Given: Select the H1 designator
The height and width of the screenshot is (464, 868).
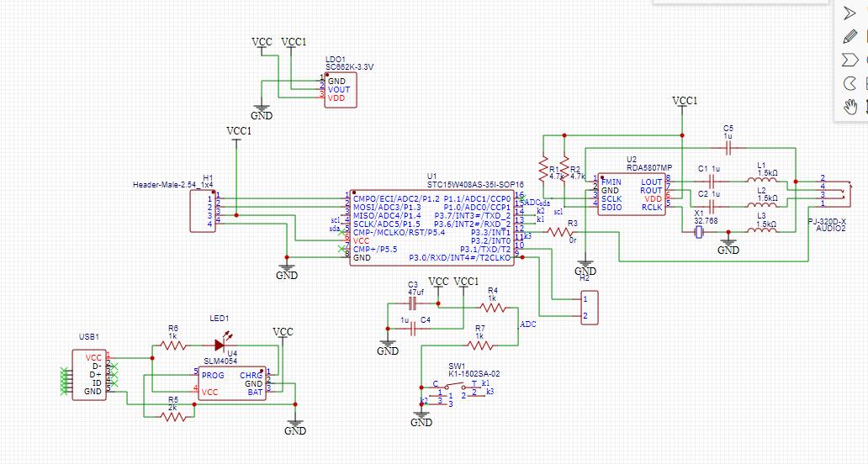Looking at the screenshot, I should (208, 177).
